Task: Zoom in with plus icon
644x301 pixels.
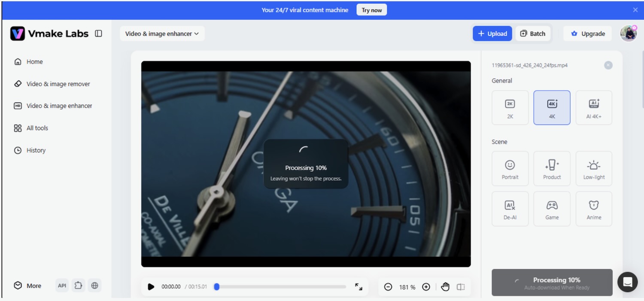Action: coord(426,287)
